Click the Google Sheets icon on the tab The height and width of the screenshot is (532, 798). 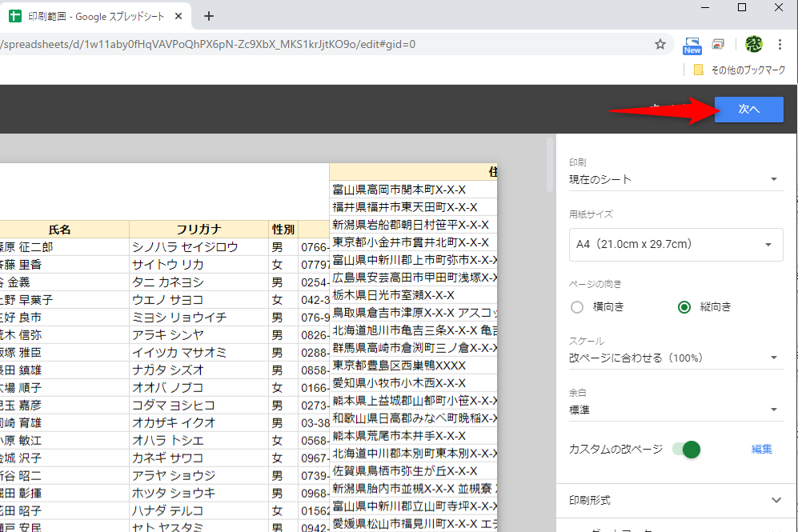click(x=13, y=15)
